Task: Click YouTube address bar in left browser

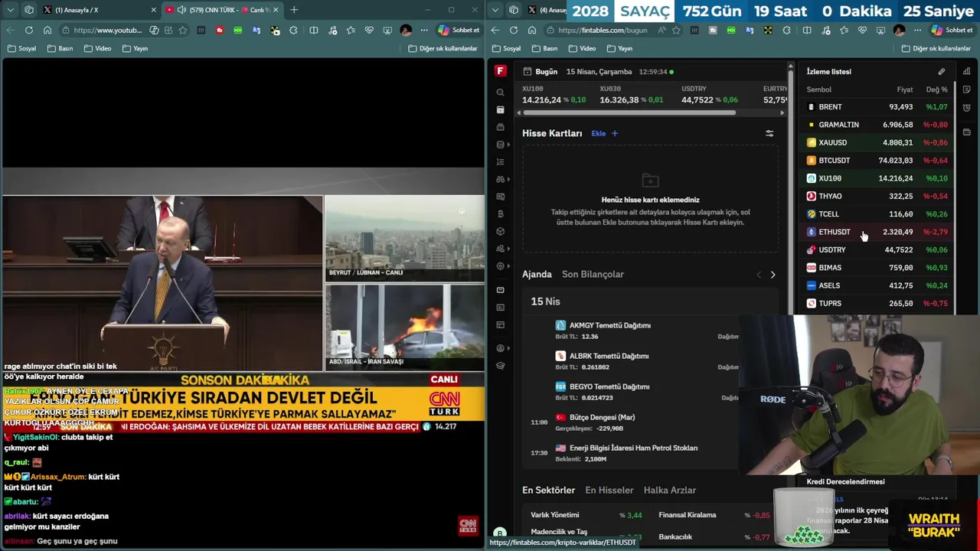Action: (108, 30)
